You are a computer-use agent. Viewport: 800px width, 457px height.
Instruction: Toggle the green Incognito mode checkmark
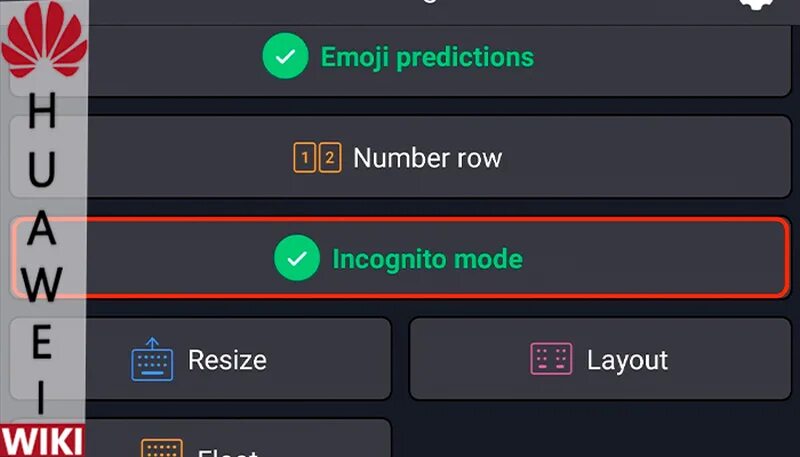click(x=297, y=260)
